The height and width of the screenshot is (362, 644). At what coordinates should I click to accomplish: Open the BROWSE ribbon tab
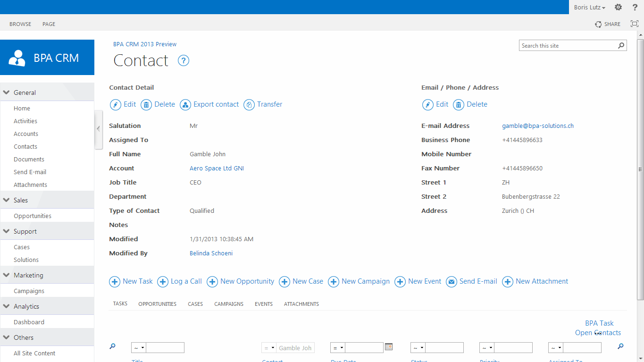20,24
